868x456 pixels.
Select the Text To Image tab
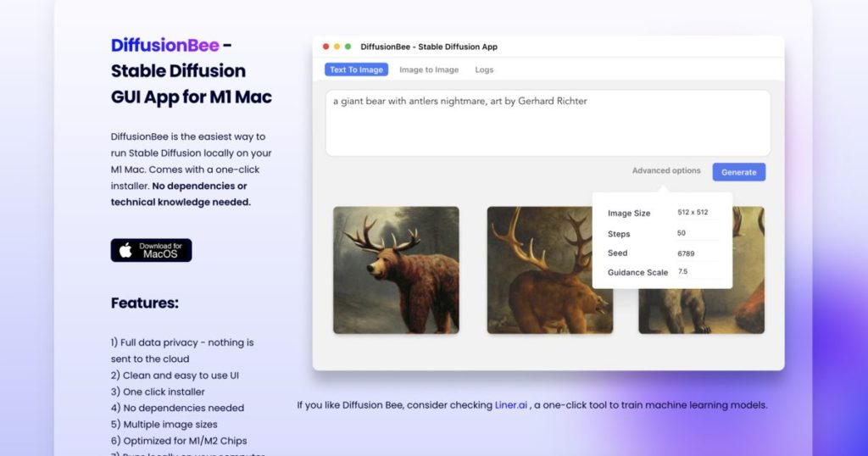click(356, 70)
